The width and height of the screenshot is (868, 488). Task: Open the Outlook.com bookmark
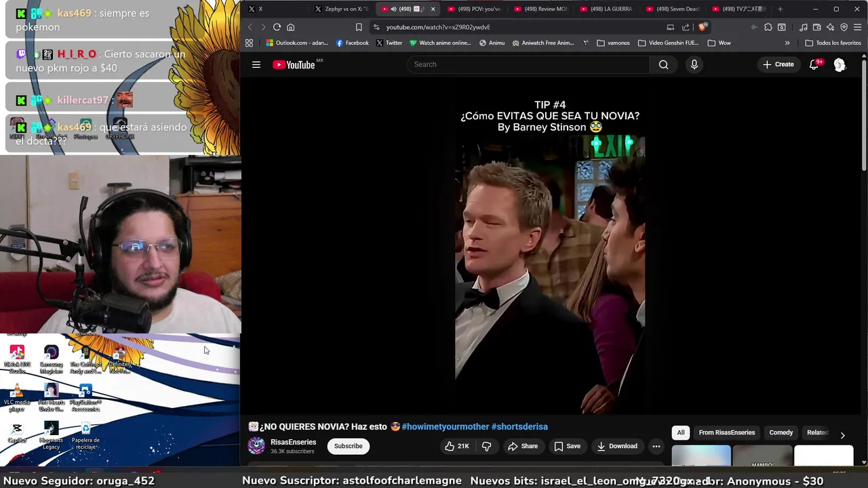pyautogui.click(x=297, y=43)
